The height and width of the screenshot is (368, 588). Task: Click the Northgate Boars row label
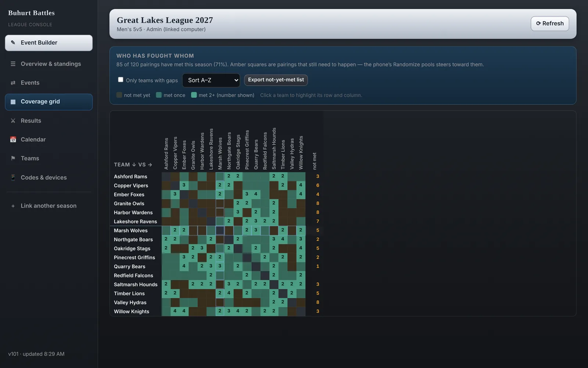click(133, 240)
